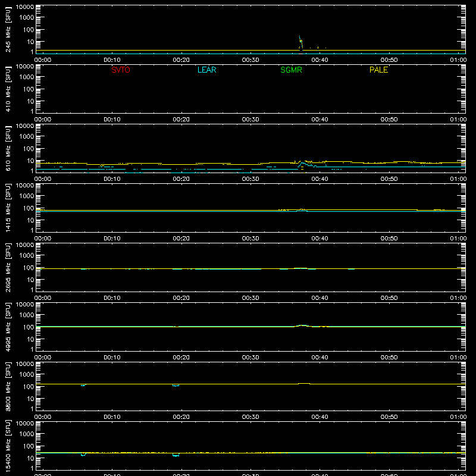Click the cyan dip near 00:06 in 8800 MHz plot
This screenshot has height=476, width=476.
pos(83,385)
